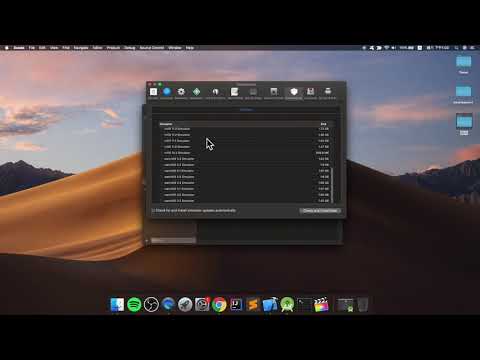Screen dimensions: 480x360
Task: Open the Product menu
Action: pos(113,48)
